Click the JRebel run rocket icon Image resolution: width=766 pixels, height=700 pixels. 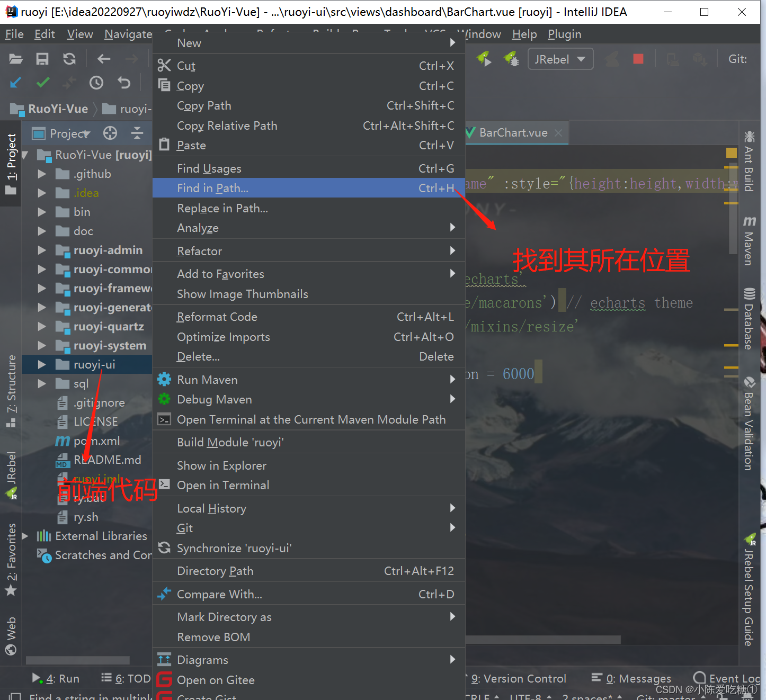click(484, 58)
